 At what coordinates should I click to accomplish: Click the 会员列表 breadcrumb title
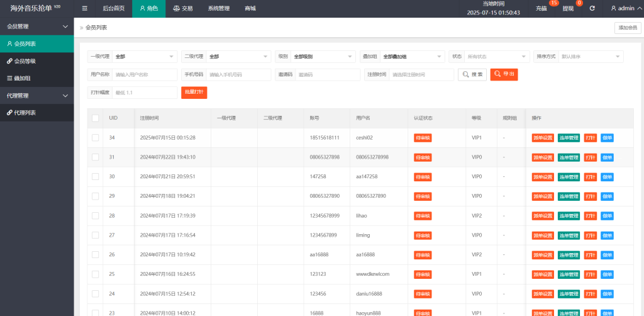click(x=96, y=28)
